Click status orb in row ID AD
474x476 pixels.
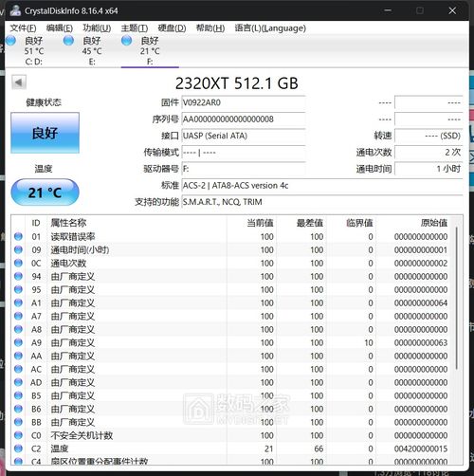(18, 382)
